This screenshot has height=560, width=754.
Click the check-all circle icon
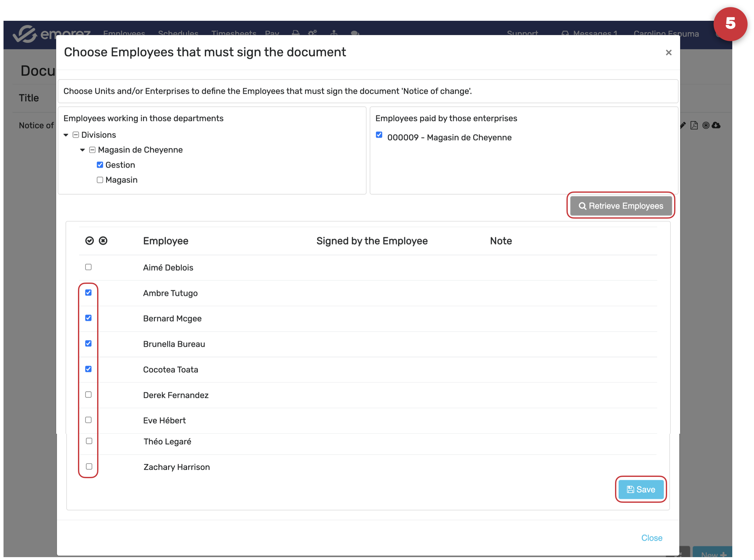point(89,241)
